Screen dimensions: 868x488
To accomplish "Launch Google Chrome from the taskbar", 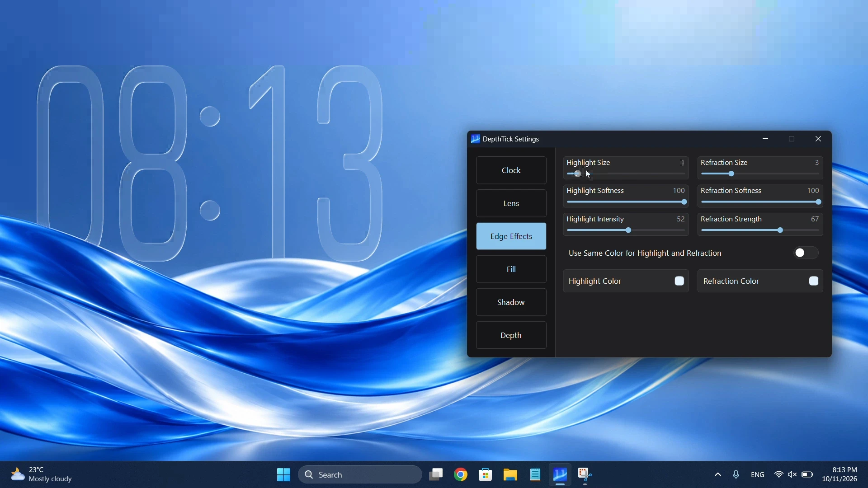I will click(461, 475).
